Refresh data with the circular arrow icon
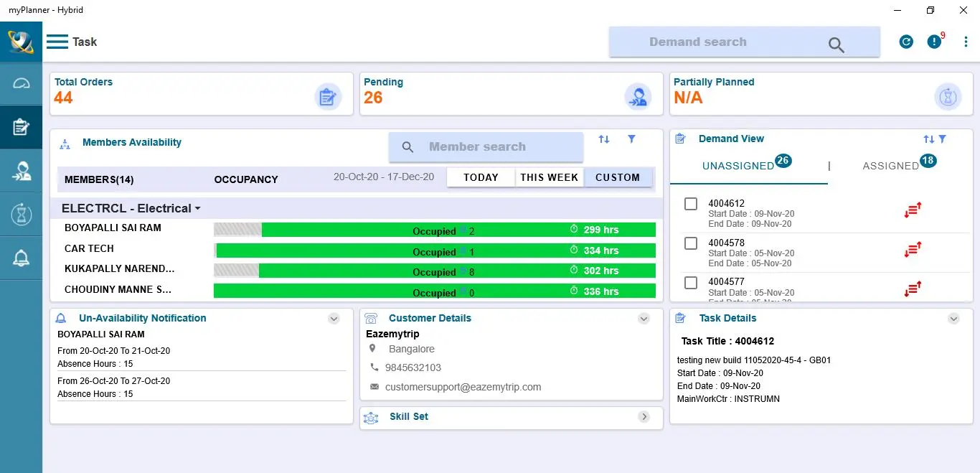980x473 pixels. (906, 42)
